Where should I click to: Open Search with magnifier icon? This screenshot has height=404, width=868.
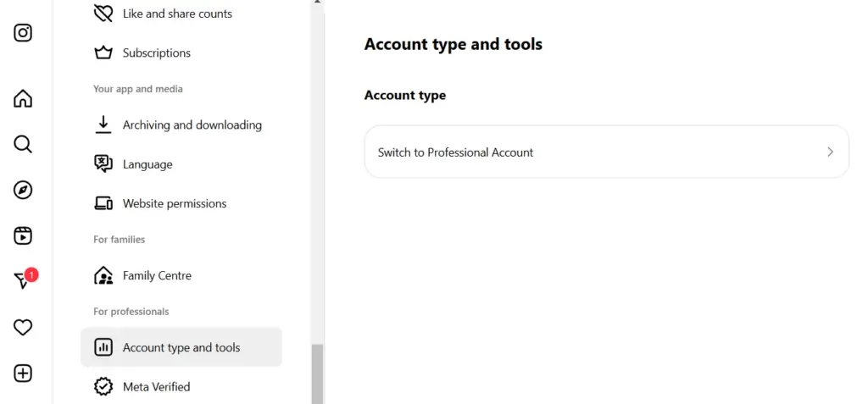coord(23,145)
